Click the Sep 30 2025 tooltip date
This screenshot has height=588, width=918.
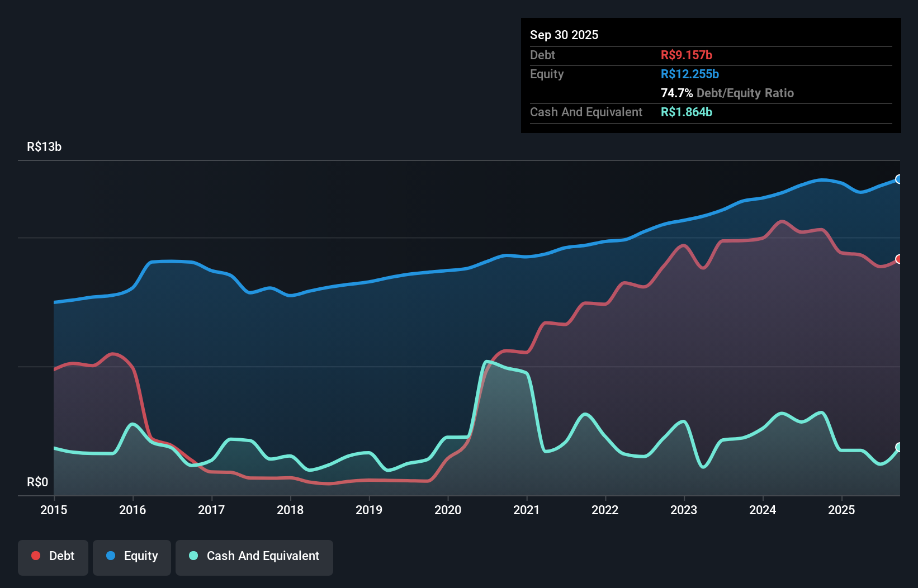pos(564,35)
